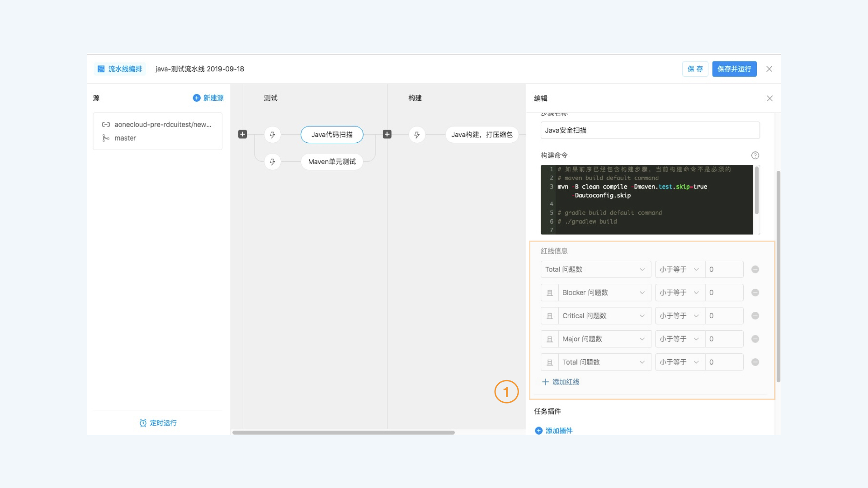The width and height of the screenshot is (868, 488).
Task: Click the repository link icon beside aonecloud-pre-rdcuitest
Action: 106,124
